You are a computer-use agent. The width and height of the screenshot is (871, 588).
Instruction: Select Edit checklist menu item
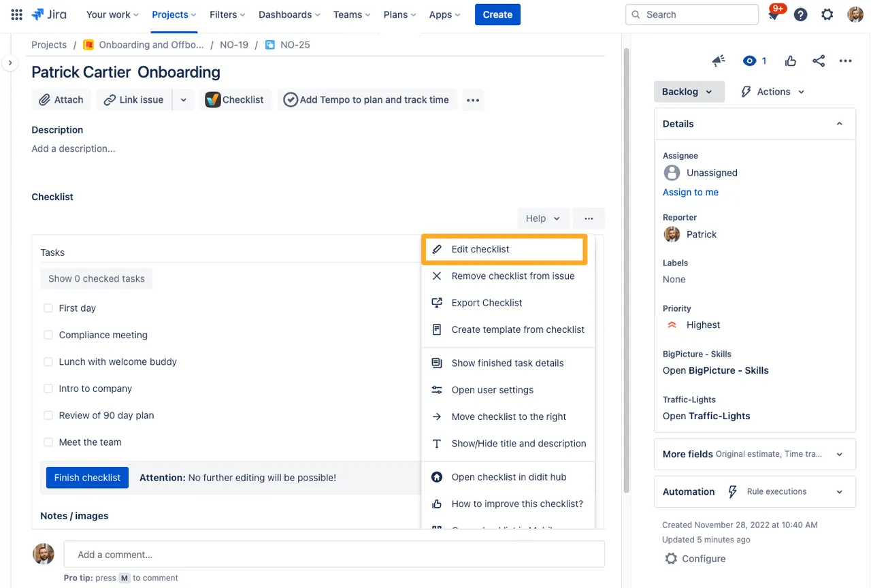504,249
